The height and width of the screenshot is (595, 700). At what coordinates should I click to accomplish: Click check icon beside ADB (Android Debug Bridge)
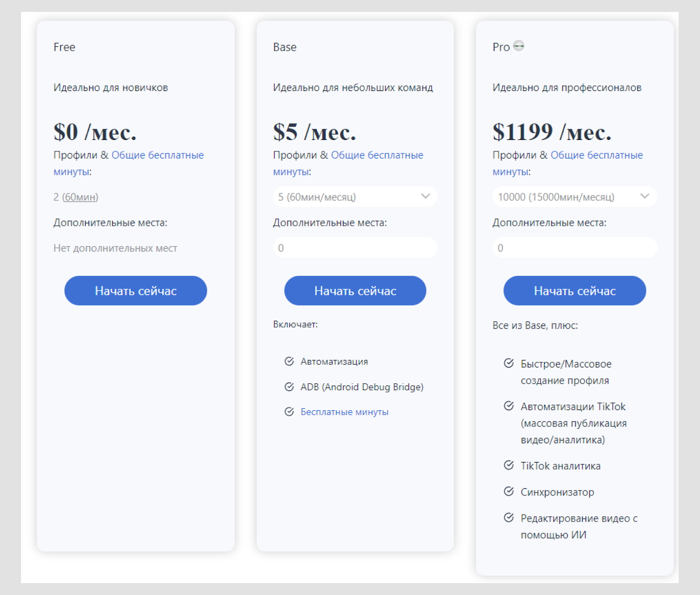click(x=289, y=387)
